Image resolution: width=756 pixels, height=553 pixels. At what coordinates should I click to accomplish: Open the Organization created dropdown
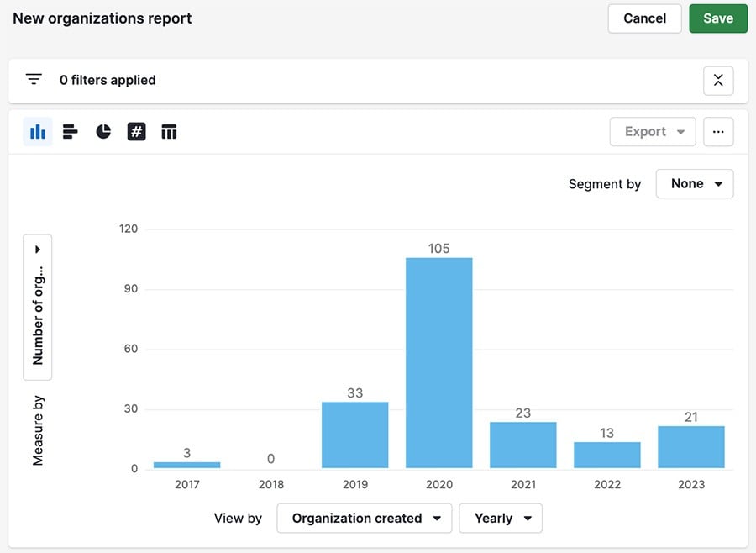[x=364, y=518]
